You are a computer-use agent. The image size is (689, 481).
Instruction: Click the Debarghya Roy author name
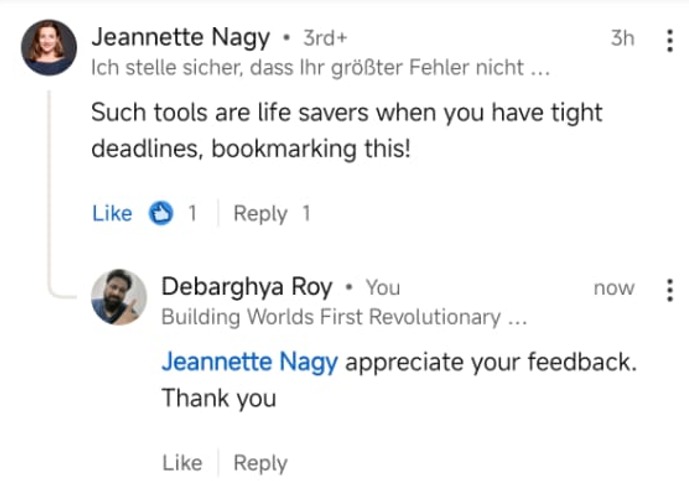coord(247,288)
